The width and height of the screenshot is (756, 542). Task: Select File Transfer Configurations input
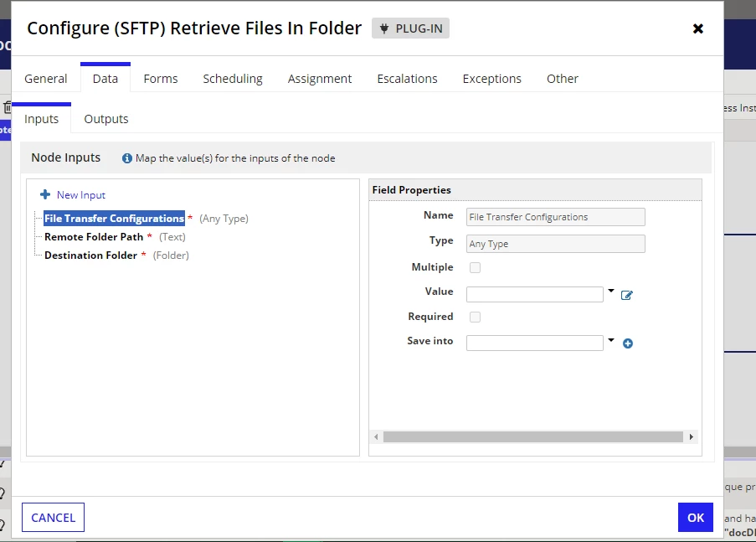(x=114, y=218)
